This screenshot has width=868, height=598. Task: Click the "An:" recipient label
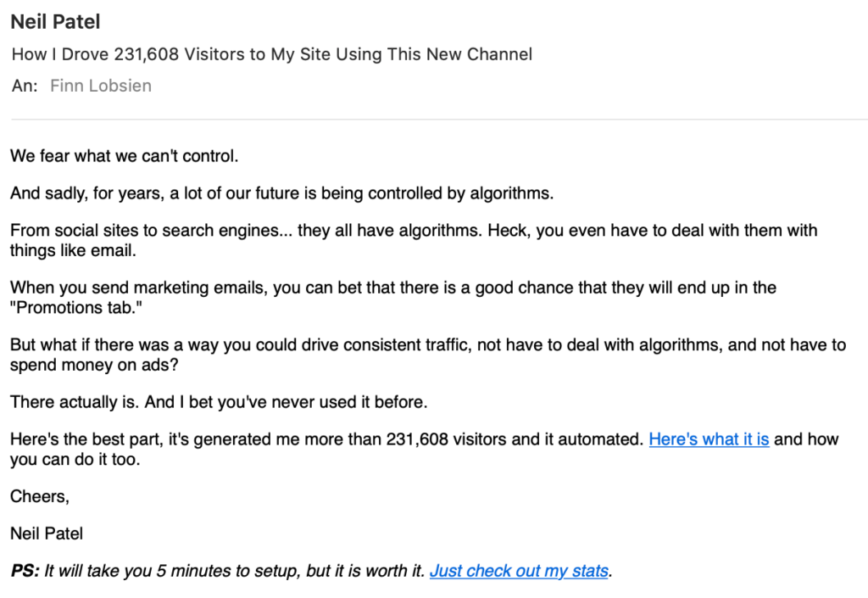pos(25,86)
